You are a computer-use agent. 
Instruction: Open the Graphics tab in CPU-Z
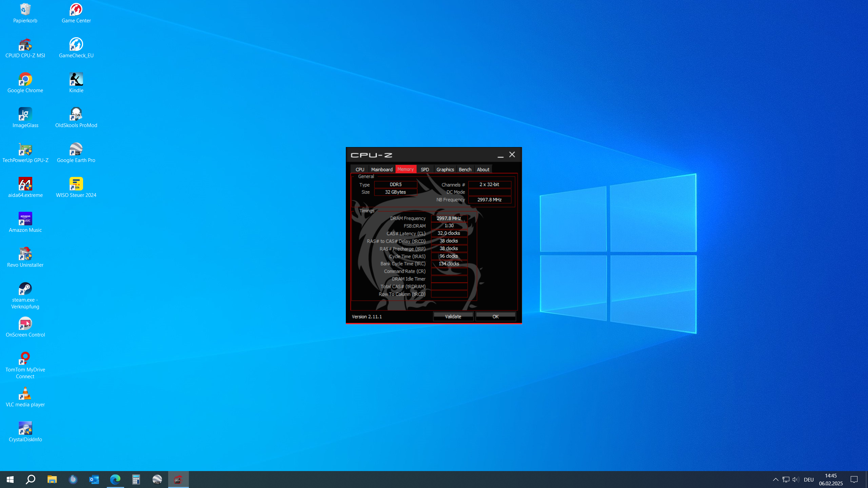click(445, 169)
